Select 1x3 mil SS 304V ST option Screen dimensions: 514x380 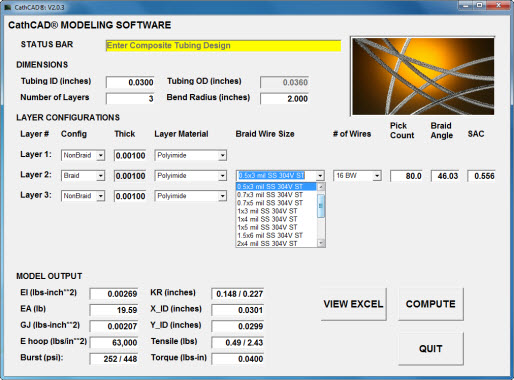(x=276, y=211)
